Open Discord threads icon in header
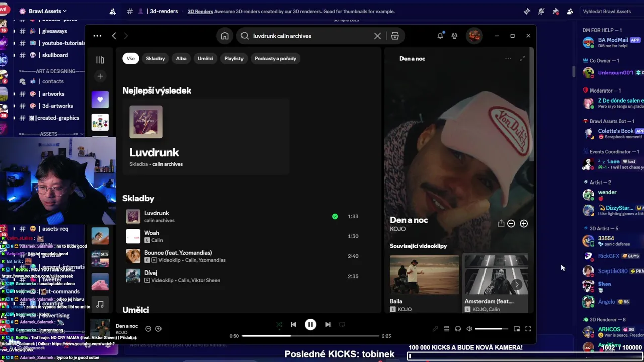 [527, 11]
